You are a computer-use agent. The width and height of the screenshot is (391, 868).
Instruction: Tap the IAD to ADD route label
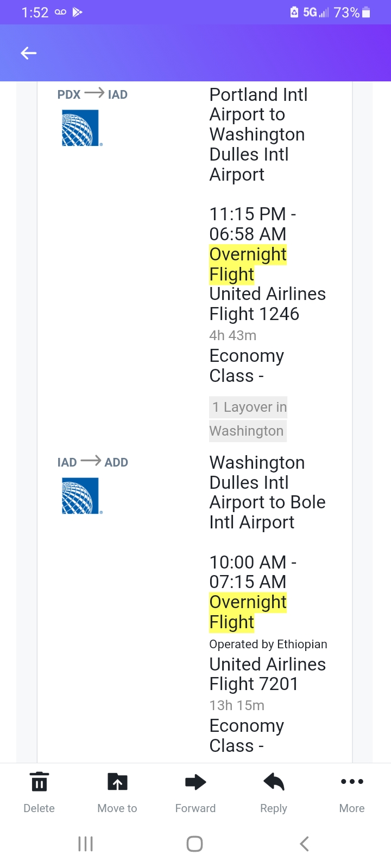click(x=92, y=462)
